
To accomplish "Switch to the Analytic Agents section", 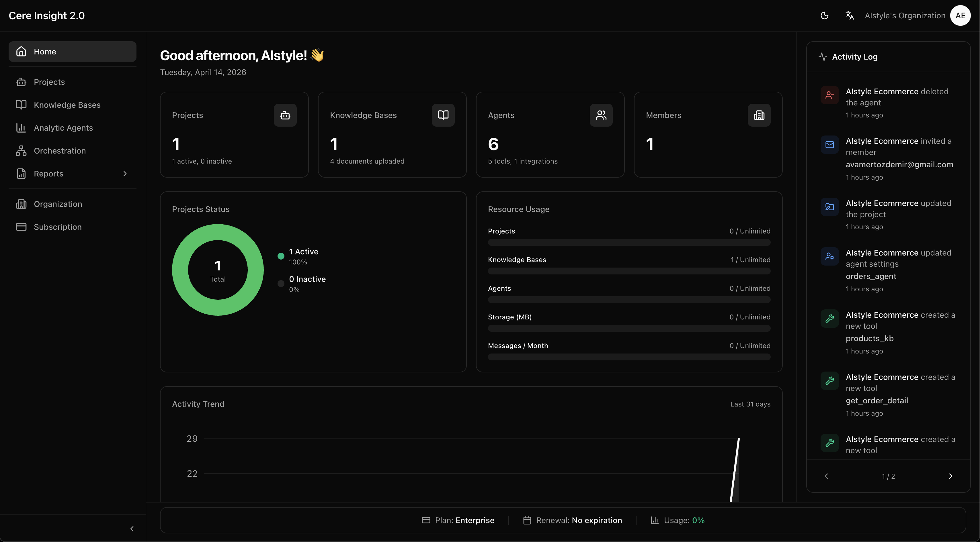I will coord(63,128).
